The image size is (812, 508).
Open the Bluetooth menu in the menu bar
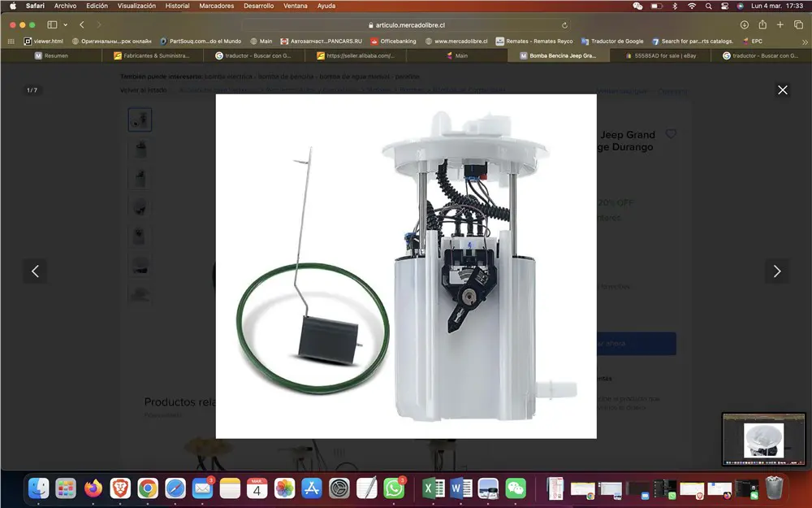pyautogui.click(x=676, y=6)
